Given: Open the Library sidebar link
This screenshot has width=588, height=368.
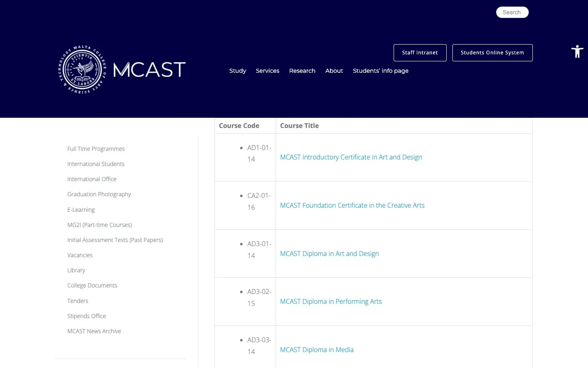Looking at the screenshot, I should tap(76, 270).
